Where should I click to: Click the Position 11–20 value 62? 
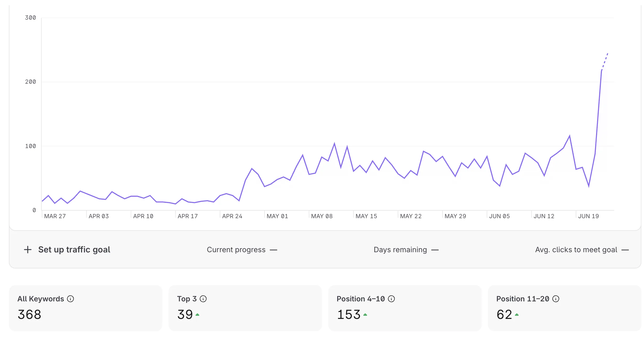pyautogui.click(x=504, y=314)
